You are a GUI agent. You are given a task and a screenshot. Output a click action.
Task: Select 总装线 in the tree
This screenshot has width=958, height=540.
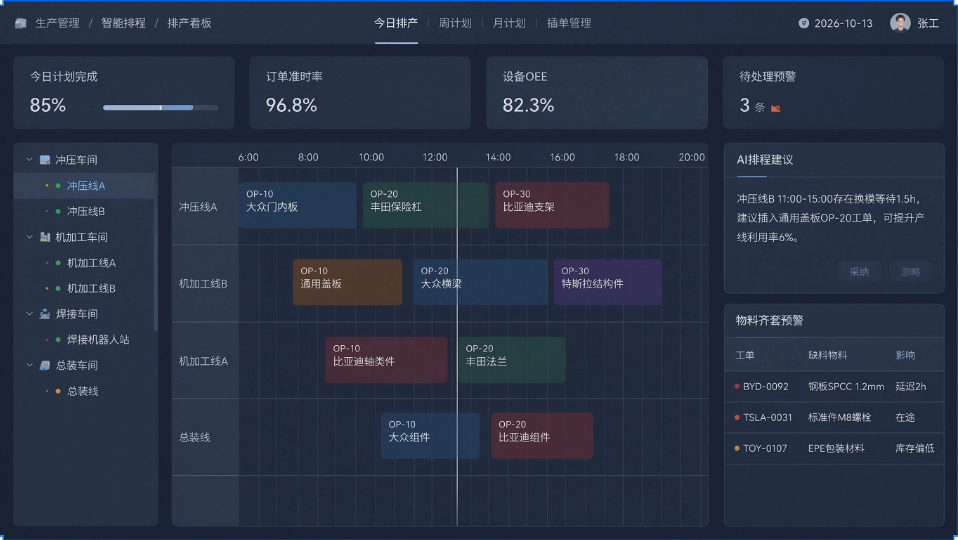tap(84, 391)
